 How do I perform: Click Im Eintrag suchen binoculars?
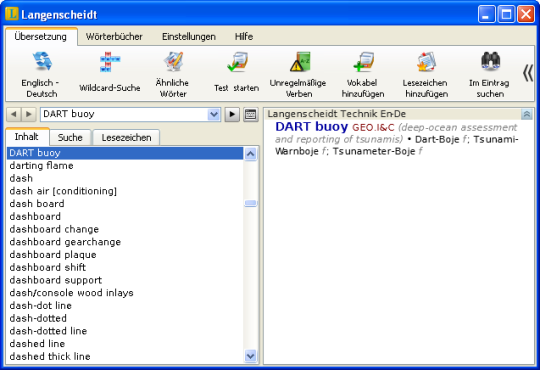(x=490, y=61)
